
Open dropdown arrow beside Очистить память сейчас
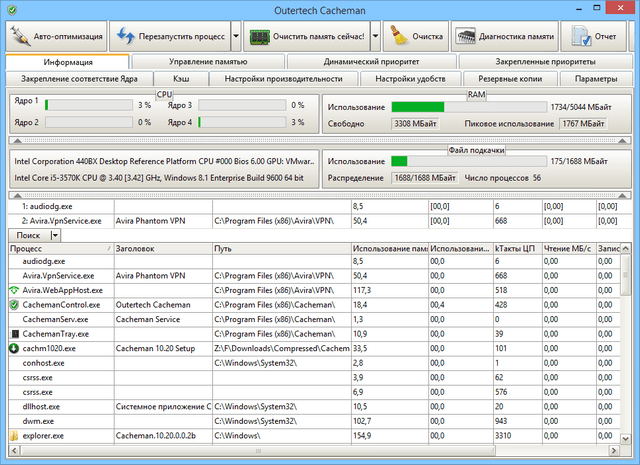tap(374, 37)
